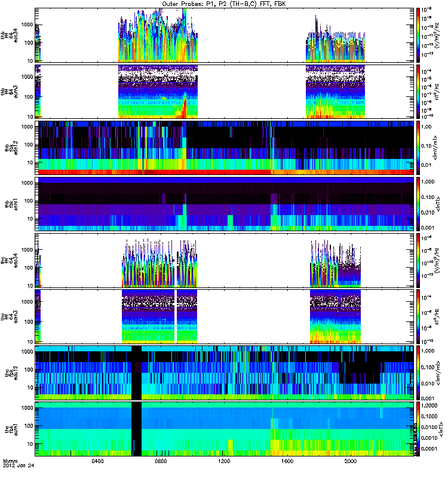Click the black data gap in thc fbk edc12 panel

pyautogui.click(x=136, y=372)
